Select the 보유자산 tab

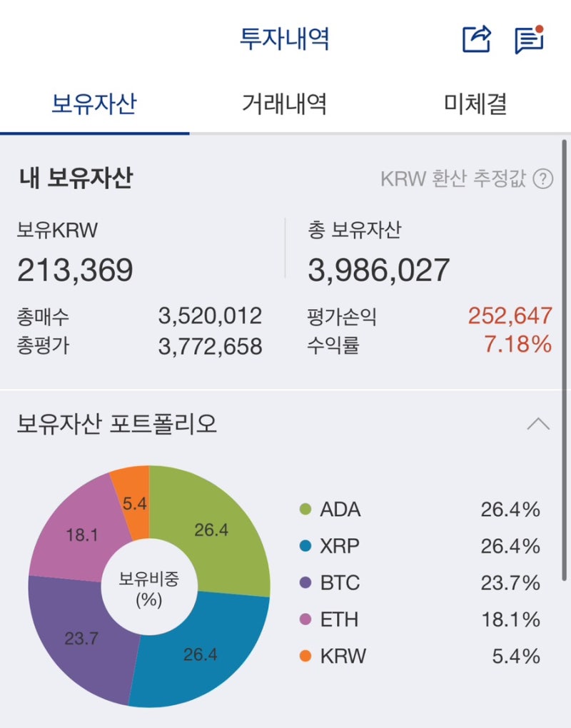point(96,103)
